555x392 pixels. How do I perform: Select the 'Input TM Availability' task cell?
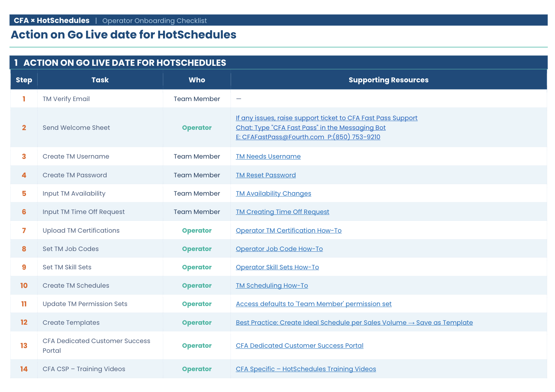(x=100, y=193)
